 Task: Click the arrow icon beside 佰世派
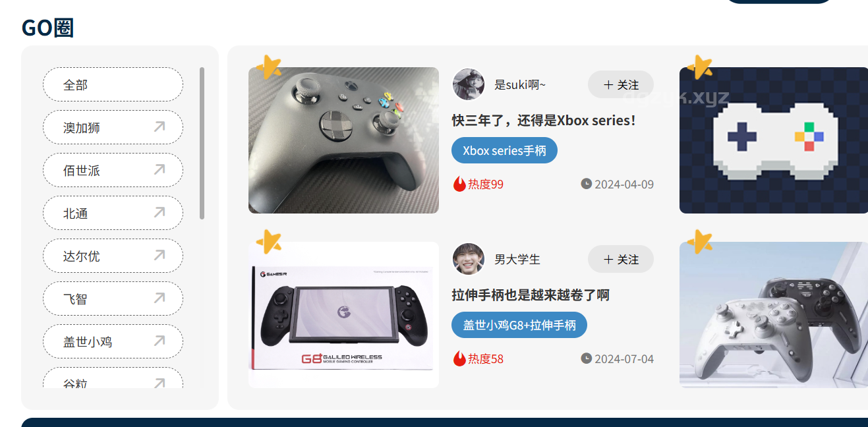pyautogui.click(x=159, y=170)
